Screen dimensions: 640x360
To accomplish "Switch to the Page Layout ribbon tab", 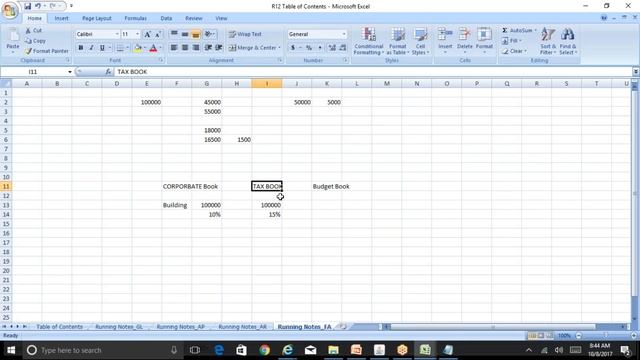I will coord(97,18).
